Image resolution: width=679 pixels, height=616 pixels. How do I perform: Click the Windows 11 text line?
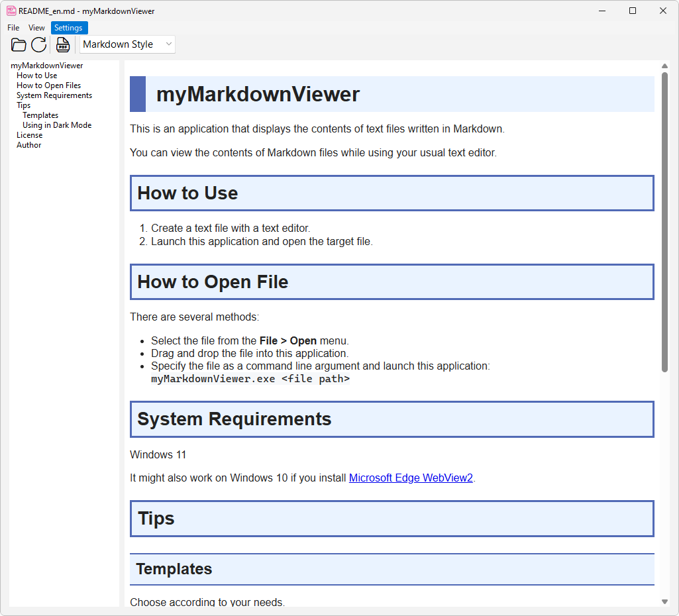pyautogui.click(x=158, y=454)
